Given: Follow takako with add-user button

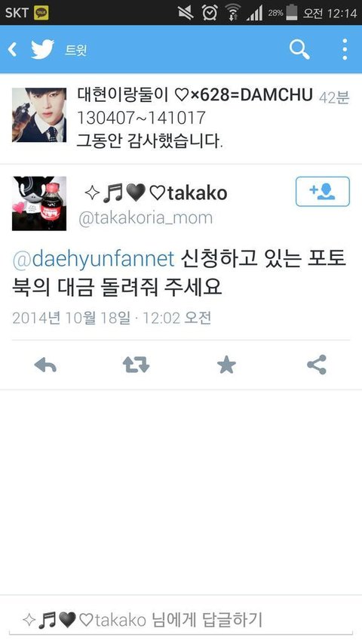Looking at the screenshot, I should [x=323, y=192].
